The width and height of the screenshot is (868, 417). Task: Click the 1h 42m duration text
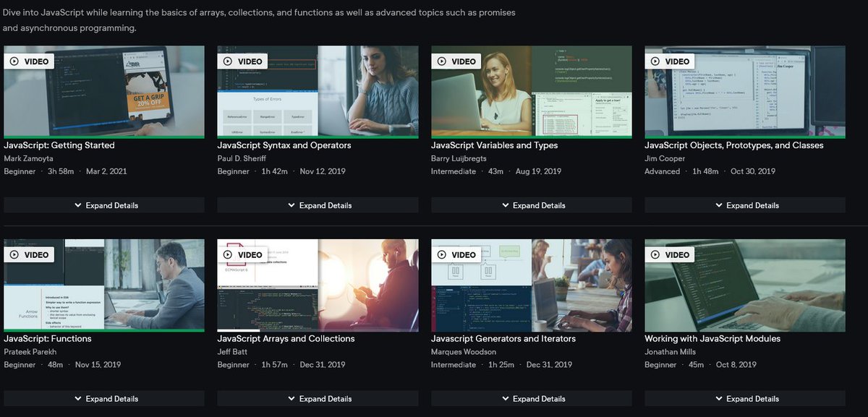tap(273, 171)
